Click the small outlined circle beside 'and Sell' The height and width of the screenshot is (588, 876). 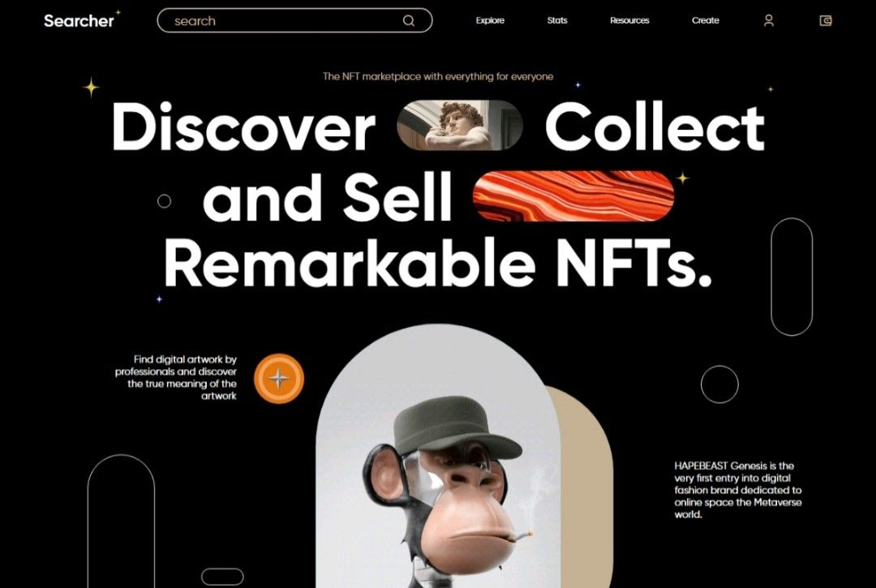164,201
